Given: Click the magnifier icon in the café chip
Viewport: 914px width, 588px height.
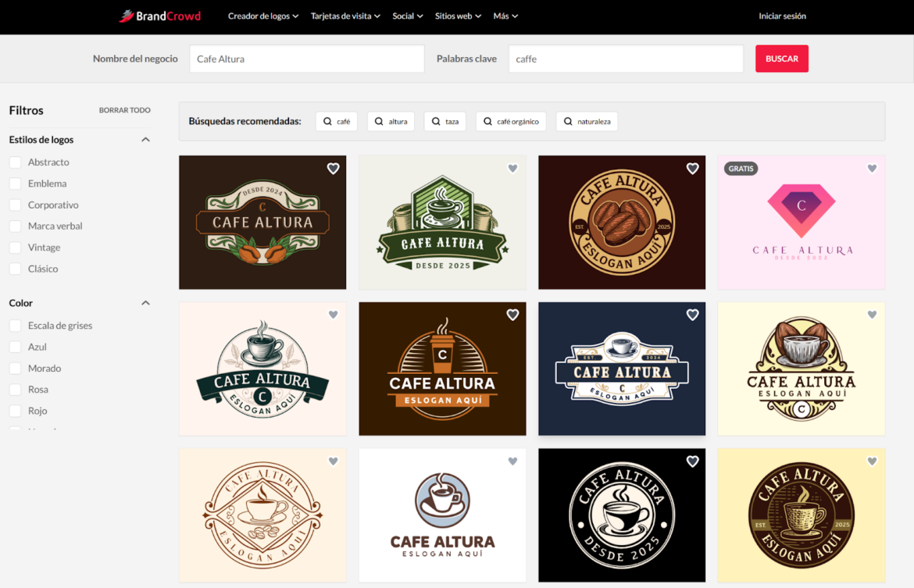Looking at the screenshot, I should point(327,121).
